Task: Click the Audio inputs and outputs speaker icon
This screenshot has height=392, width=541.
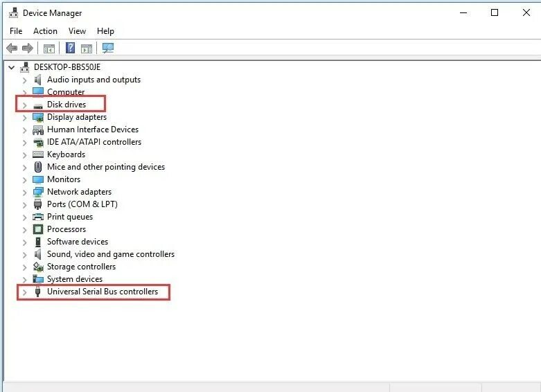Action: click(37, 80)
